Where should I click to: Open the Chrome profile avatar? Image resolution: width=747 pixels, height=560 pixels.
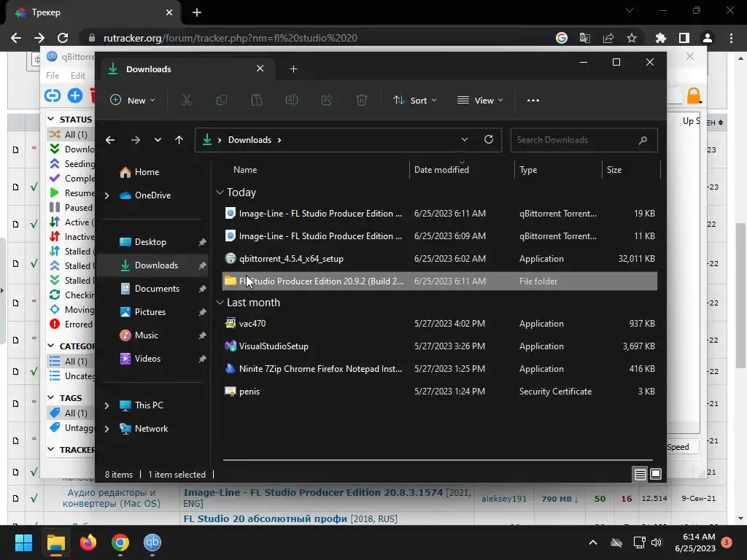coord(708,38)
